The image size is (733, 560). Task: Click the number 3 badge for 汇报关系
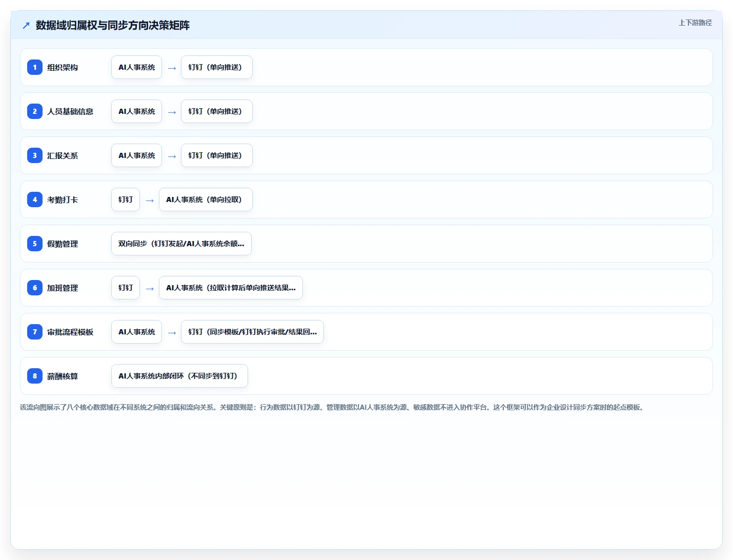[x=35, y=155]
